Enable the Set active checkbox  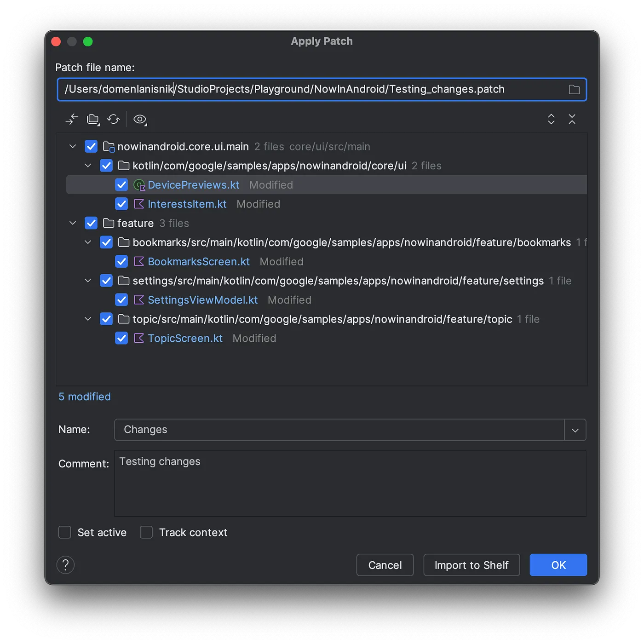pos(65,532)
